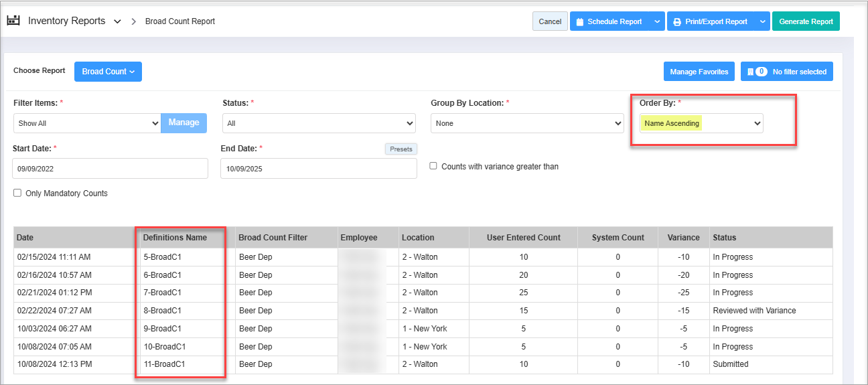Click the Cancel button
Viewport: 868px width, 385px height.
550,21
